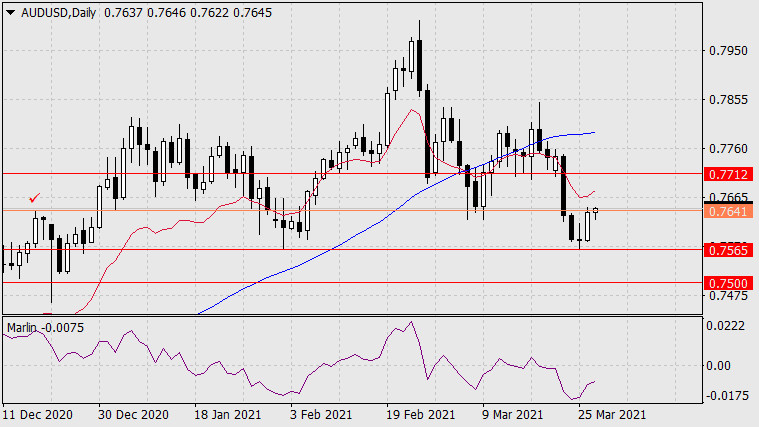The width and height of the screenshot is (759, 427).
Task: Click the 0.00 Marlin scale value
Action: point(718,366)
